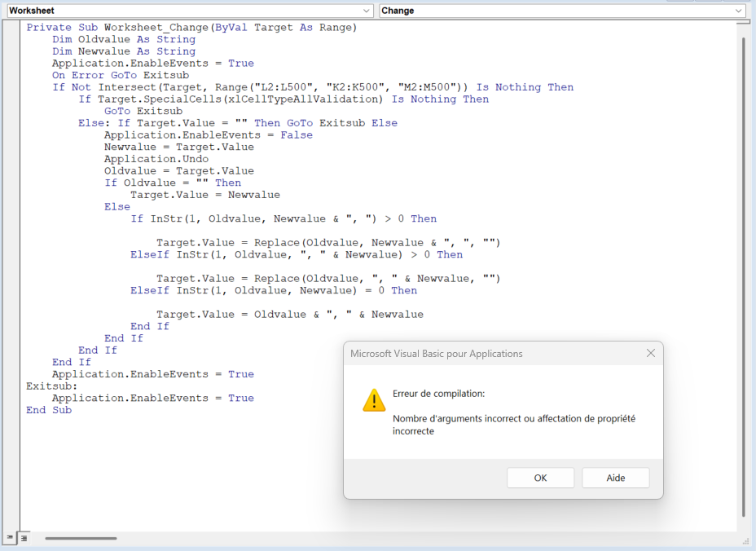Viewport: 756px width, 551px height.
Task: Close the compile error dialog with X
Action: pos(650,353)
